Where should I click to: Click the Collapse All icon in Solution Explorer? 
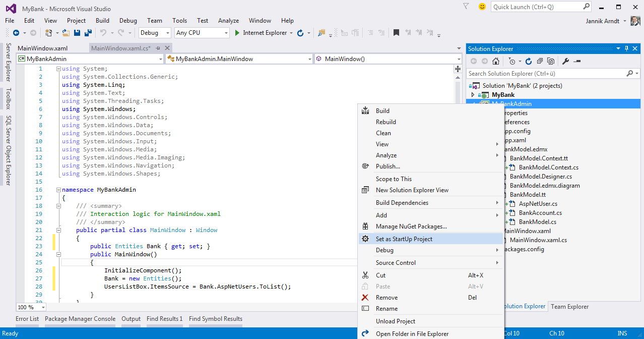[540, 61]
